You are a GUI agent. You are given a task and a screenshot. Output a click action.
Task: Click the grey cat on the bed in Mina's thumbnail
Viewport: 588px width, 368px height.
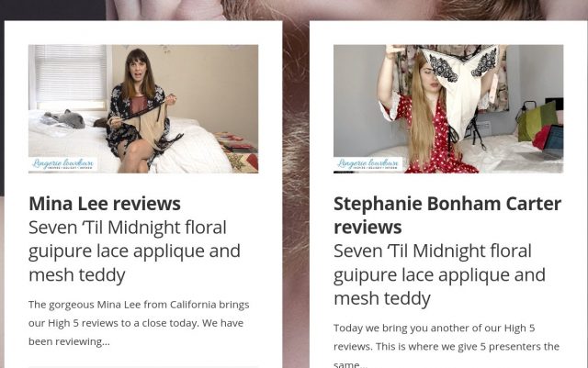tap(65, 118)
